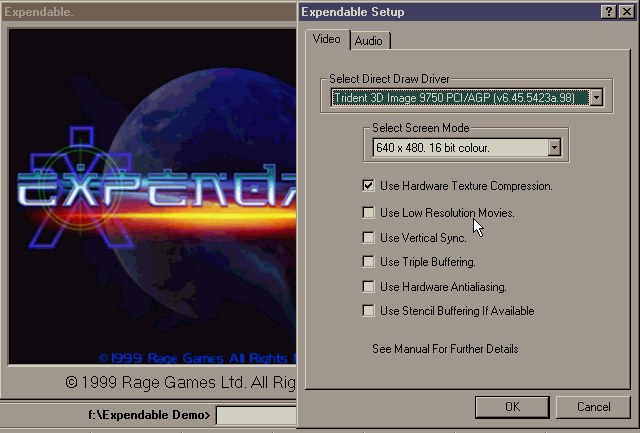The height and width of the screenshot is (433, 640).
Task: Click the command input field beside f:\Expendable Demo>
Action: click(256, 415)
